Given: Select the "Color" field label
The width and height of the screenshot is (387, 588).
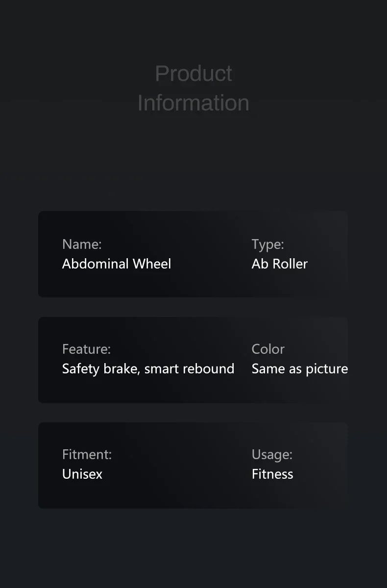Looking at the screenshot, I should click(x=268, y=349).
